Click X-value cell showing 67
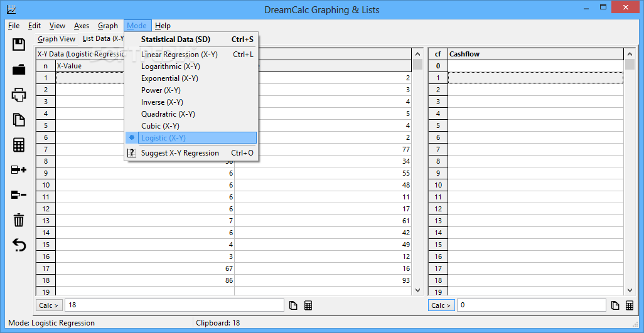This screenshot has width=644, height=333. click(145, 268)
